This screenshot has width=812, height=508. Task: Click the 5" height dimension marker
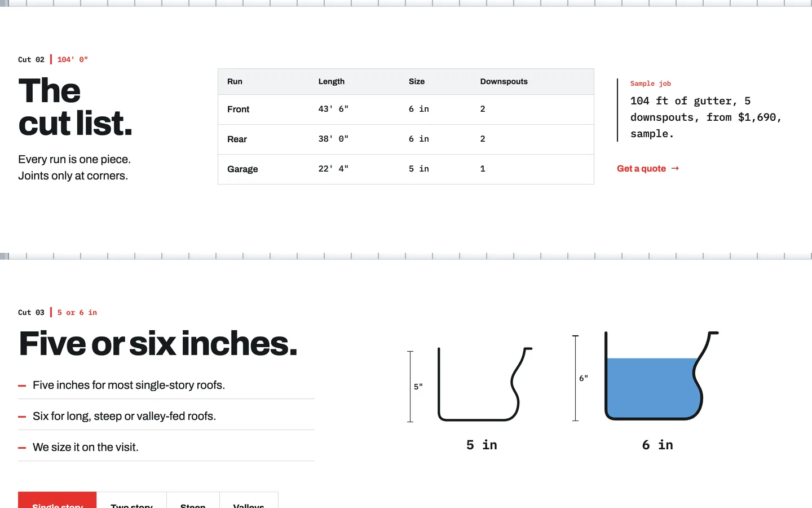[x=413, y=387]
